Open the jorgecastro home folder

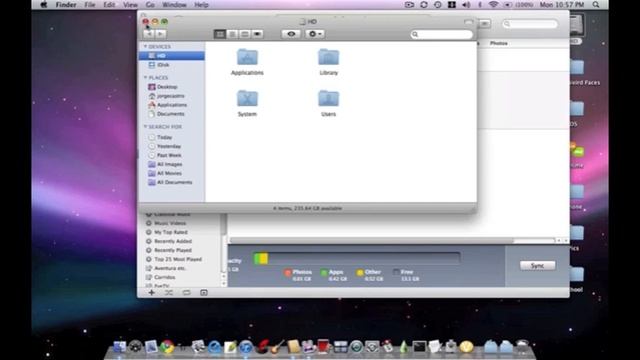(171, 96)
